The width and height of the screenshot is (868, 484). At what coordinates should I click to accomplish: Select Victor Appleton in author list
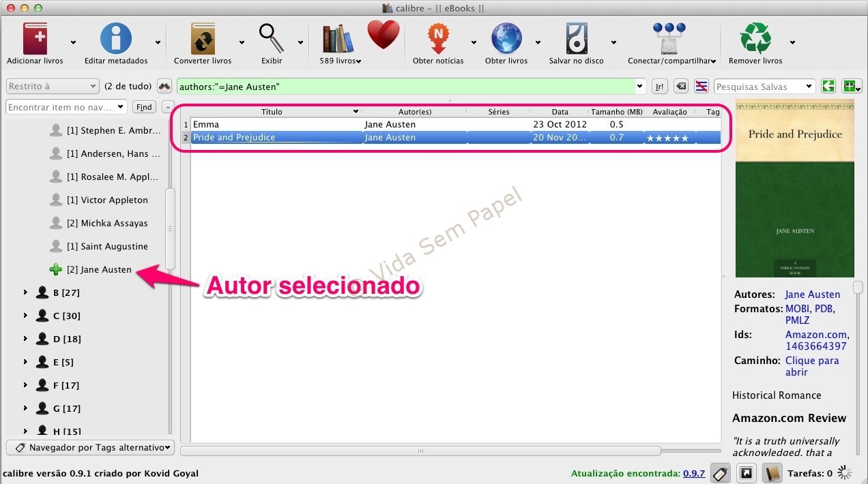click(x=107, y=200)
